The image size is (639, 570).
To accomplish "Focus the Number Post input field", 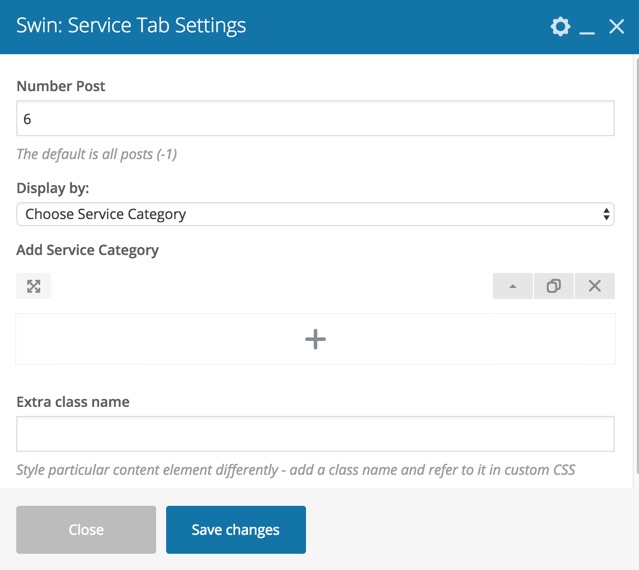I will tap(315, 118).
